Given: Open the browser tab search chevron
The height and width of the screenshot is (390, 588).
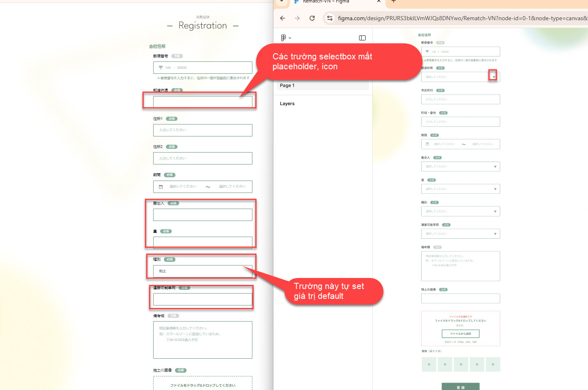Looking at the screenshot, I should (282, 2).
